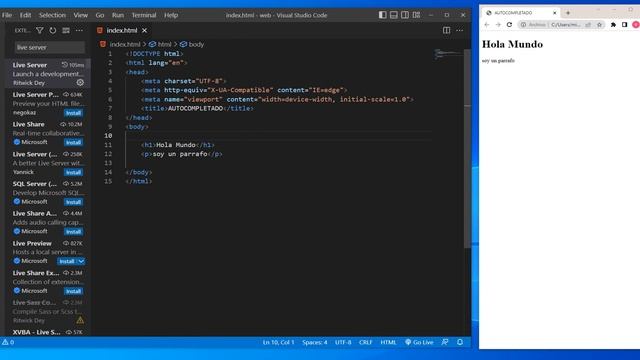Open the Edit menu
This screenshot has width=640, height=360.
point(25,15)
